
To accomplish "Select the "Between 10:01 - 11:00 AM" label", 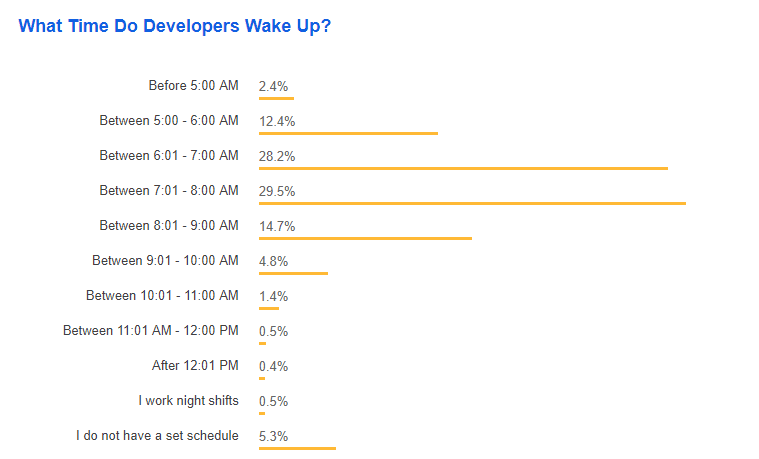I will [162, 296].
